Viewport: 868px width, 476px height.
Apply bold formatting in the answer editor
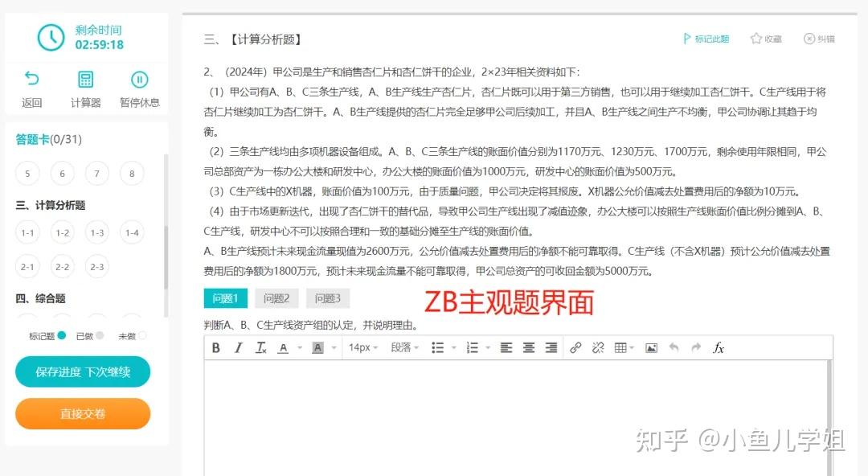click(x=215, y=347)
